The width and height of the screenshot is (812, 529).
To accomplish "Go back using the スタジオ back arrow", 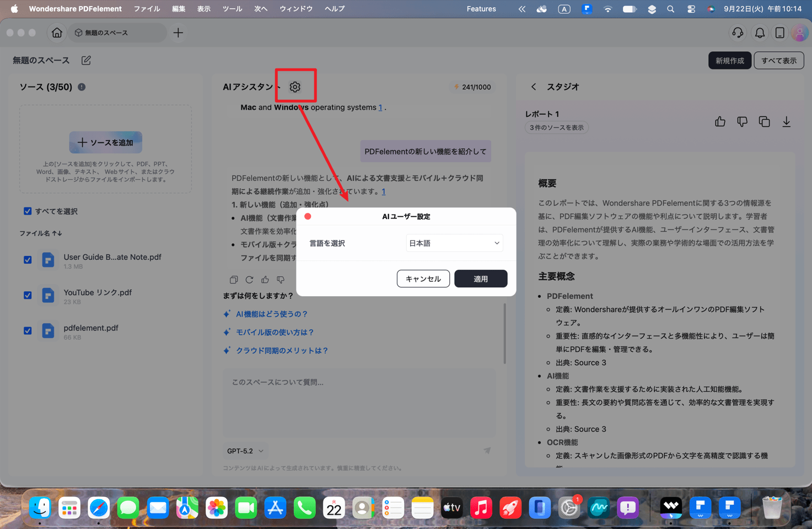I will (533, 87).
